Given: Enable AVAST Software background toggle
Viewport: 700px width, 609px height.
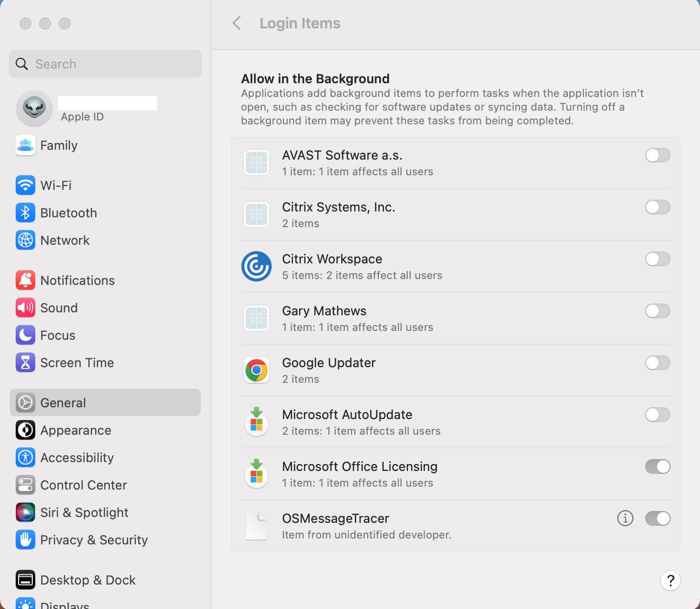Looking at the screenshot, I should (658, 155).
